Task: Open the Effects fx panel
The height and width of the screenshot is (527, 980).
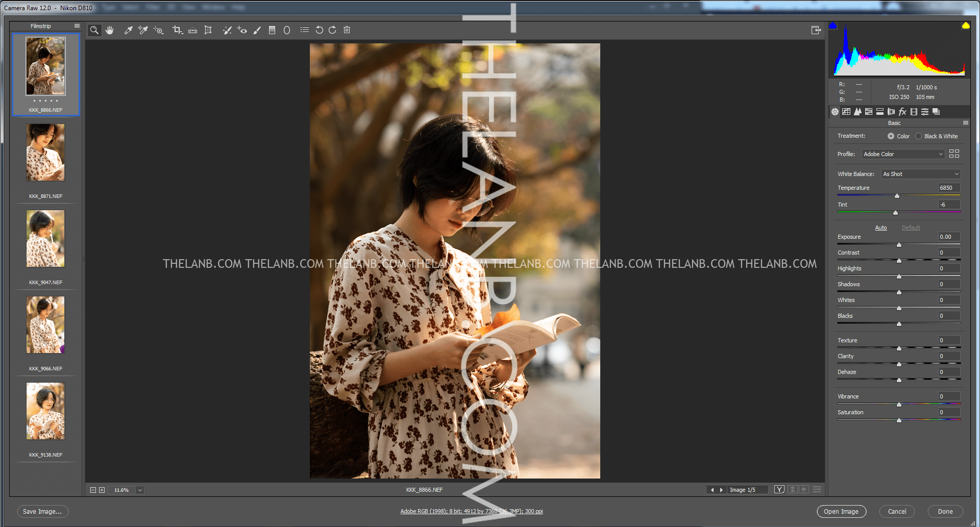Action: pyautogui.click(x=902, y=111)
